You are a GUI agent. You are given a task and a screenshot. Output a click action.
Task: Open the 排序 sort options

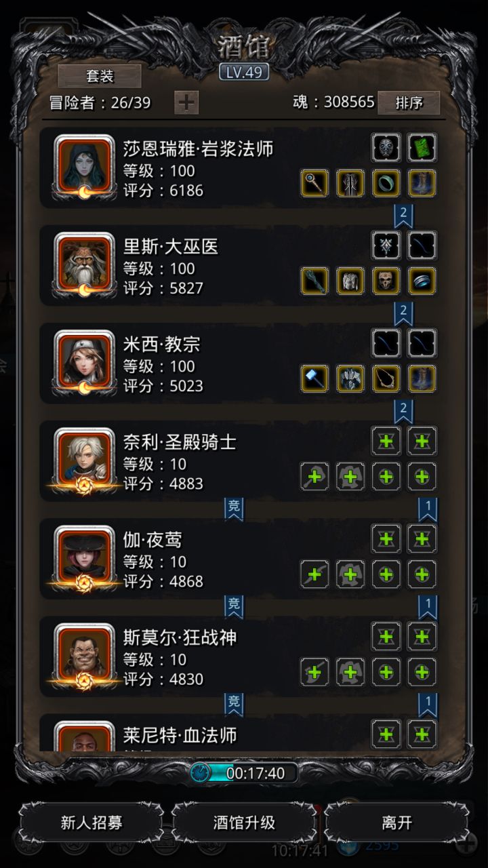[x=409, y=102]
